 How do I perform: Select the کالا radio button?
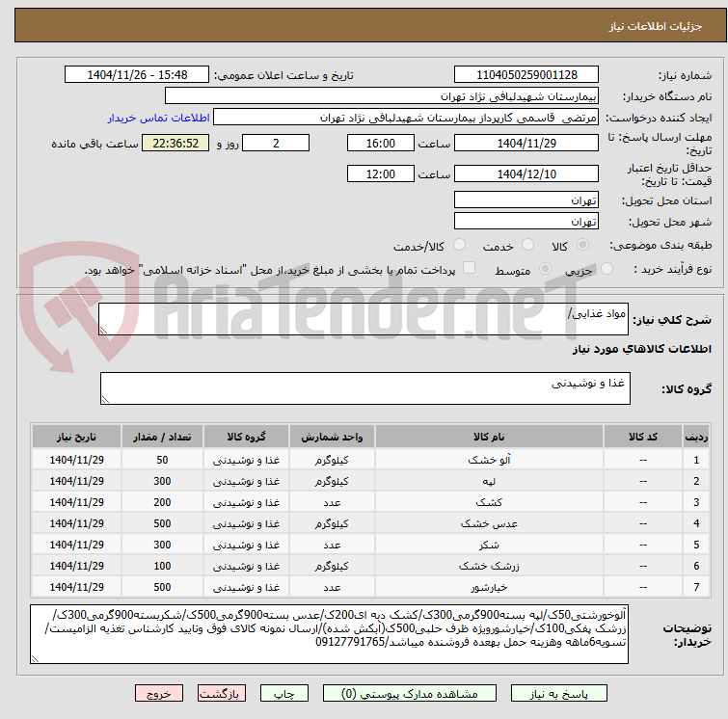pos(582,245)
